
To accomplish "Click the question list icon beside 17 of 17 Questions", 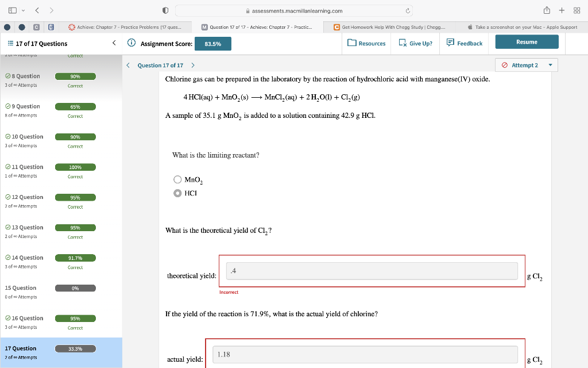I will [10, 44].
